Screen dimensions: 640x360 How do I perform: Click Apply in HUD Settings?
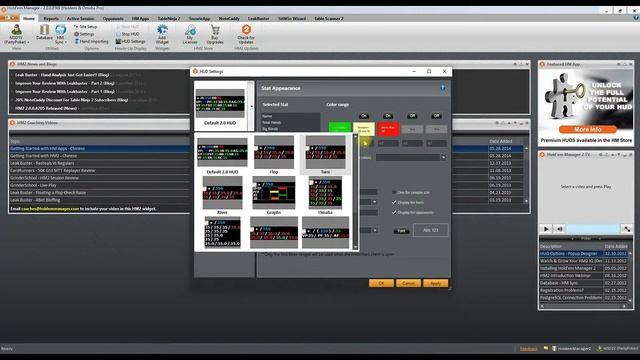click(x=435, y=283)
